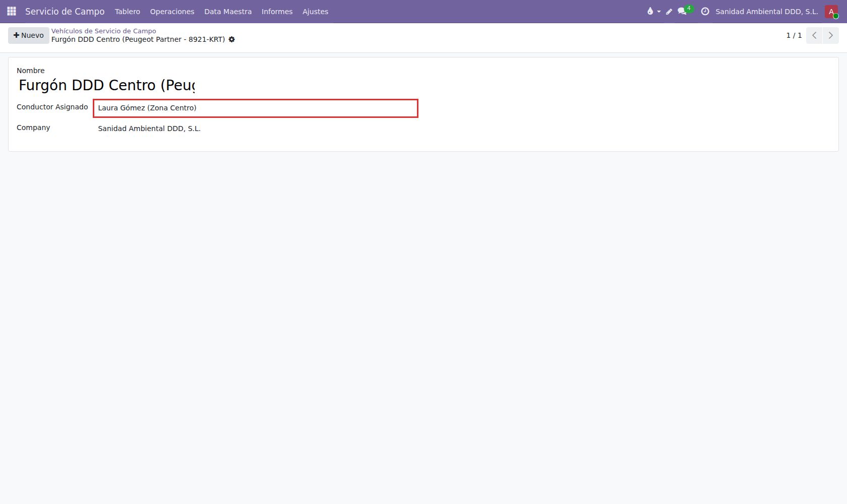Open the Data Maestra menu
The image size is (847, 504).
coord(228,11)
